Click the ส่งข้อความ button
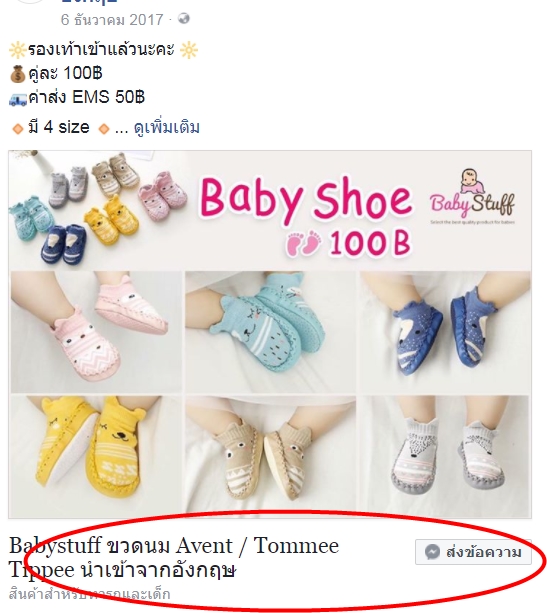547x613 pixels. point(473,552)
